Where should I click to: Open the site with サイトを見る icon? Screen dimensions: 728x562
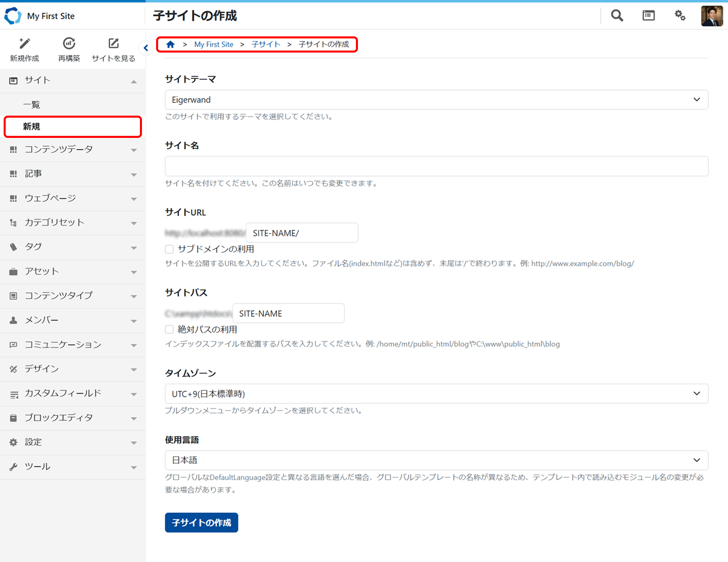[x=113, y=48]
